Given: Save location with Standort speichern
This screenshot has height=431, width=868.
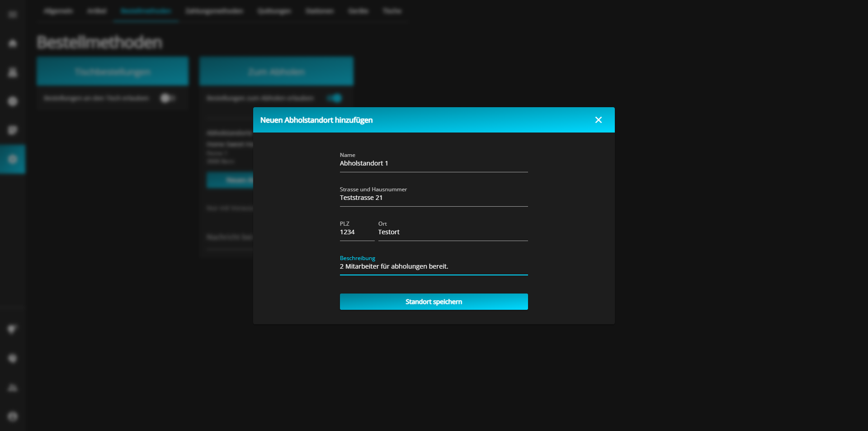Looking at the screenshot, I should point(434,302).
